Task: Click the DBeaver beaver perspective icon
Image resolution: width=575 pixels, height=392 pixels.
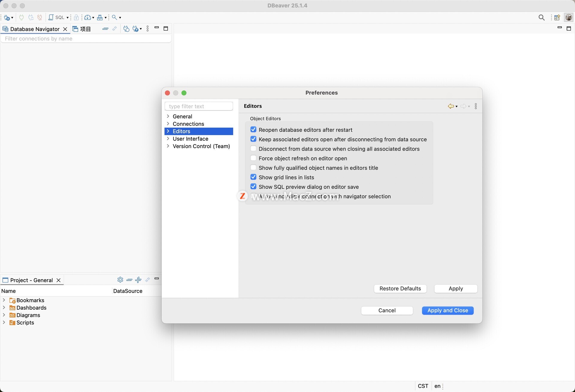Action: click(x=569, y=17)
